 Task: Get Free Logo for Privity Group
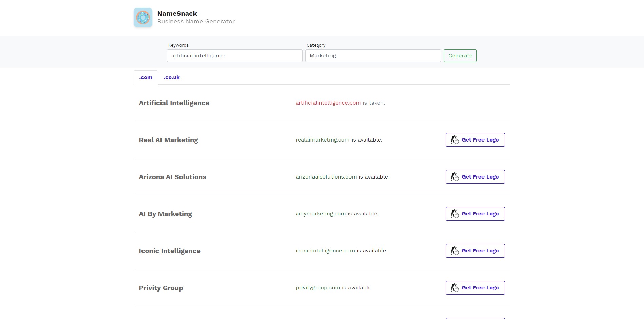(x=475, y=288)
